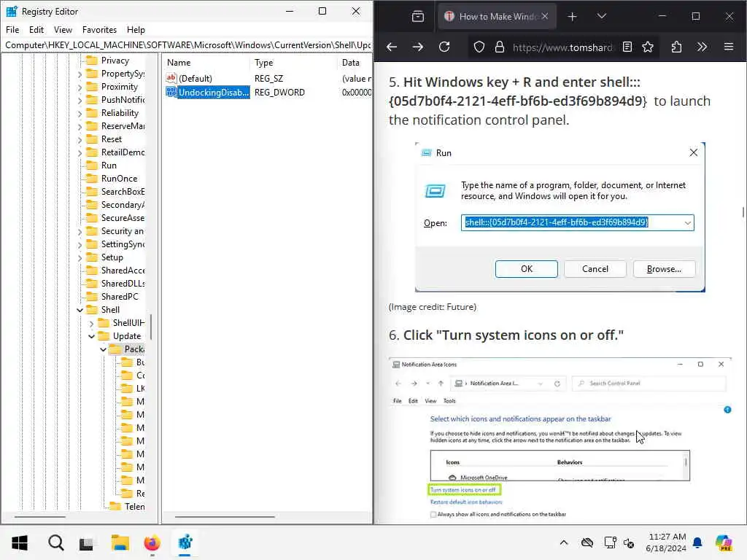This screenshot has width=747, height=560.
Task: Open the tracking protection shield icon
Action: pyautogui.click(x=479, y=47)
